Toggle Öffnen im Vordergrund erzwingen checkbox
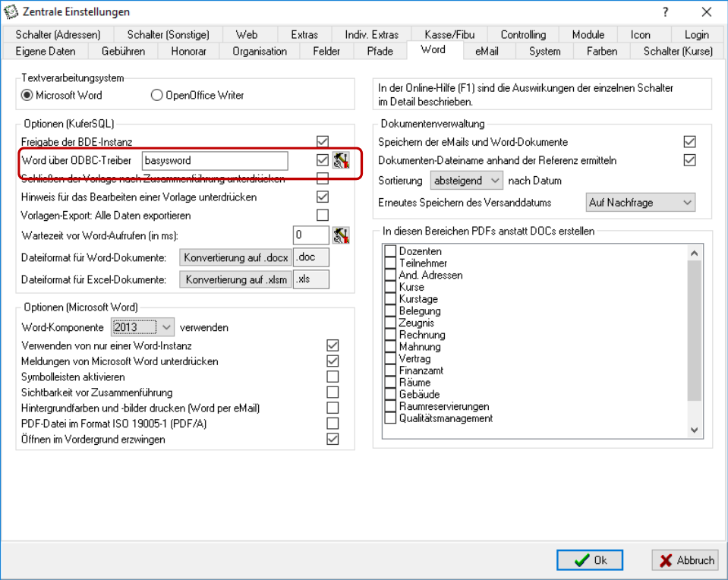This screenshot has height=580, width=728. pyautogui.click(x=332, y=439)
